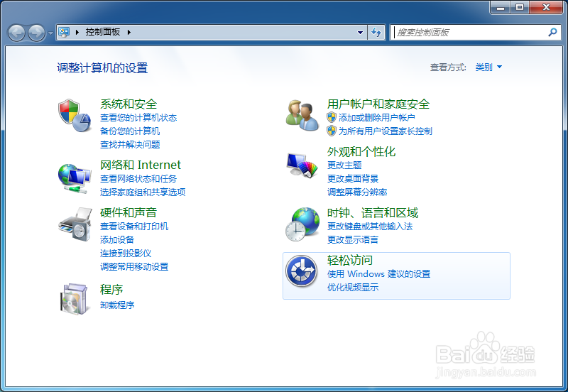The width and height of the screenshot is (568, 392).
Task: Expand the arrow before 控制面板 breadcrumb
Action: [77, 32]
